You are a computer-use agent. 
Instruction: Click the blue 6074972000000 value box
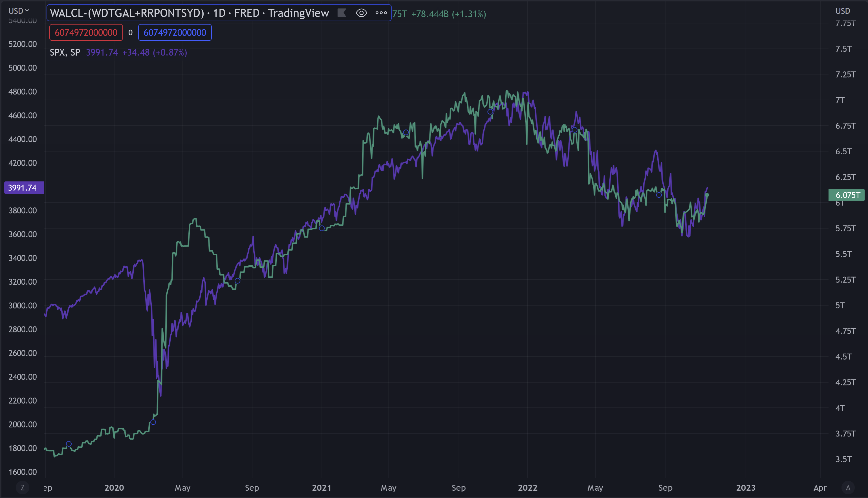click(x=175, y=32)
